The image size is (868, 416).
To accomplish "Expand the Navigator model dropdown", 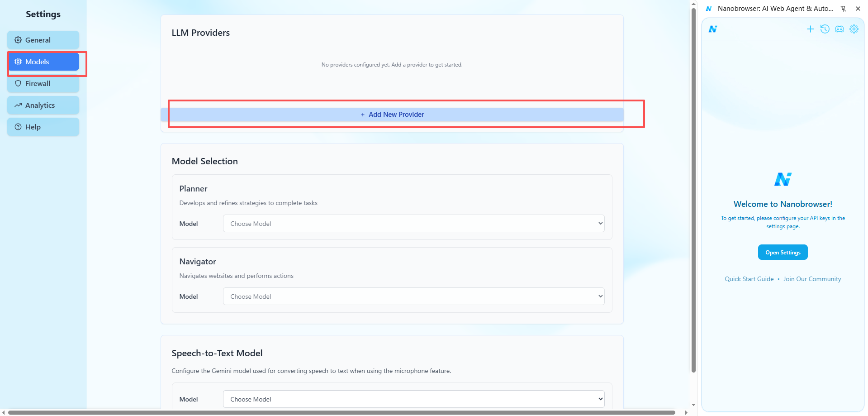I will pyautogui.click(x=413, y=296).
